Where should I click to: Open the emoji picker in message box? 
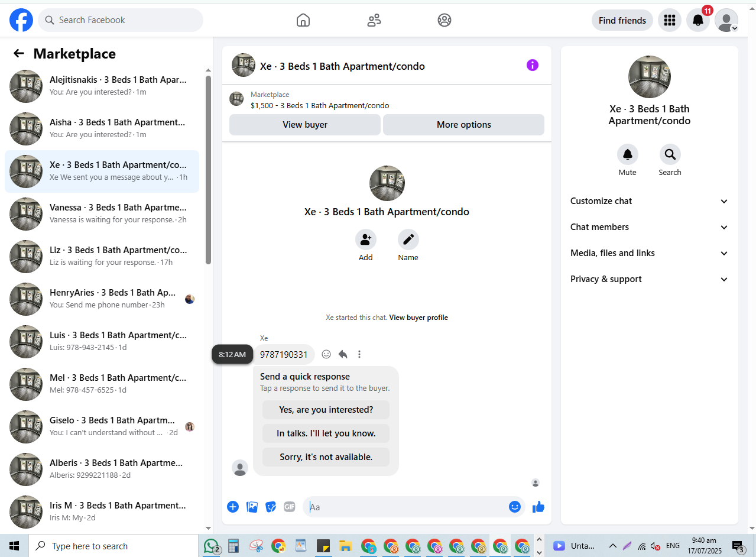[x=515, y=507]
